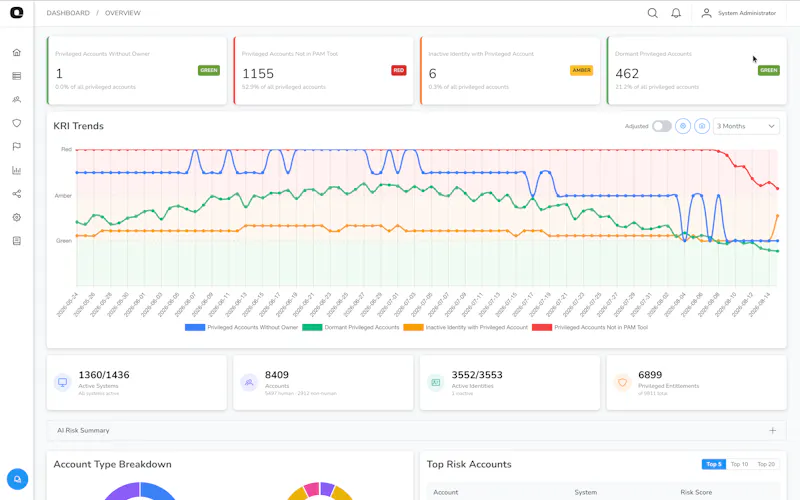800x500 pixels.
Task: Open the blue chat assistant bubble
Action: pos(17,479)
